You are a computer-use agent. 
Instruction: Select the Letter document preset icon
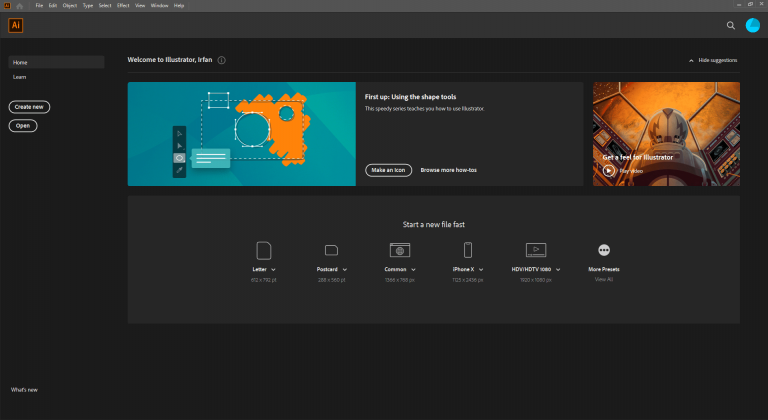point(264,250)
